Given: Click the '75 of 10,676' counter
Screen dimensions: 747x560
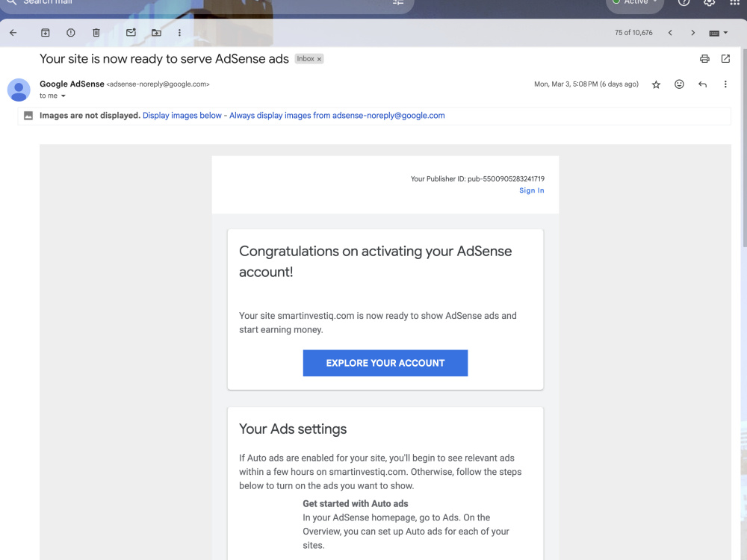Looking at the screenshot, I should pyautogui.click(x=633, y=33).
